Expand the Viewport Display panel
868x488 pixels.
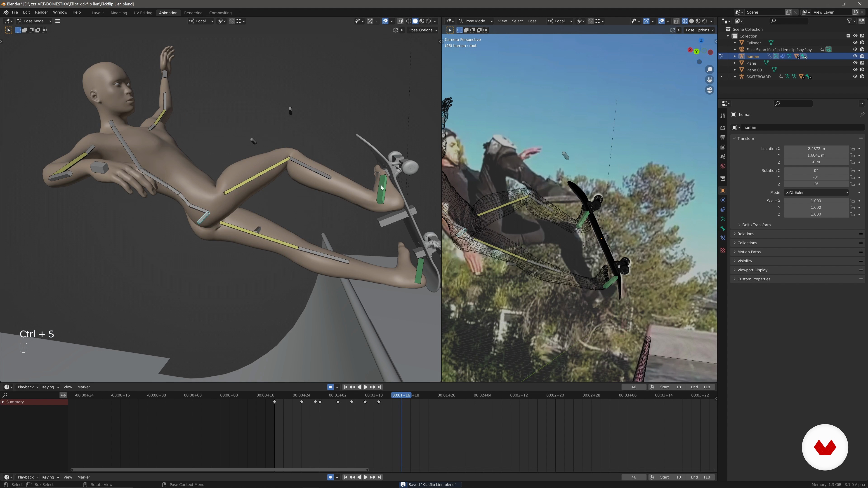point(797,270)
